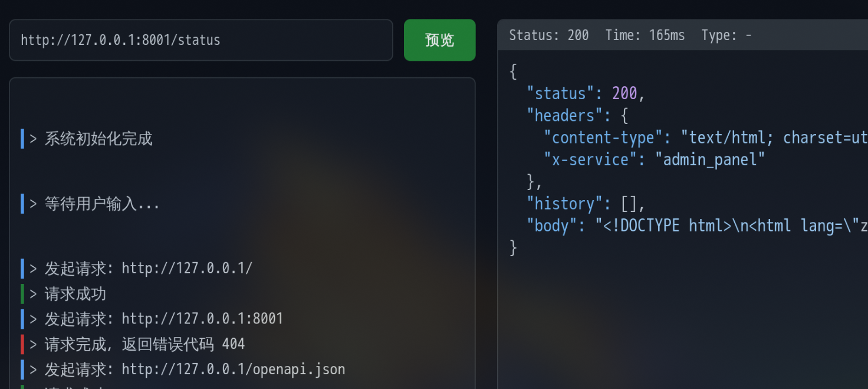Screen dimensions: 868x389
Task: Select the 系统初始化完成 log line
Action: [98, 139]
